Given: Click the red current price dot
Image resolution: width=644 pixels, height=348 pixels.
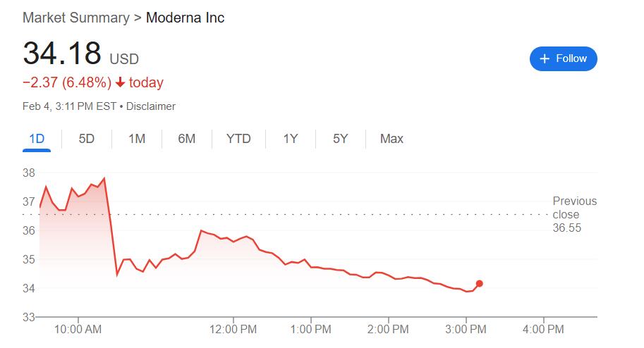Looking at the screenshot, I should (480, 284).
